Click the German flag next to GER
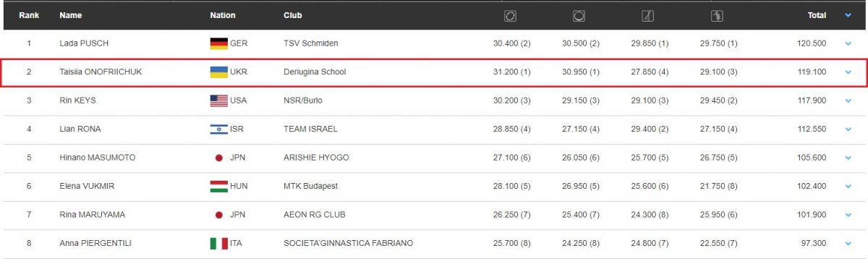The height and width of the screenshot is (264, 868). pos(219,43)
